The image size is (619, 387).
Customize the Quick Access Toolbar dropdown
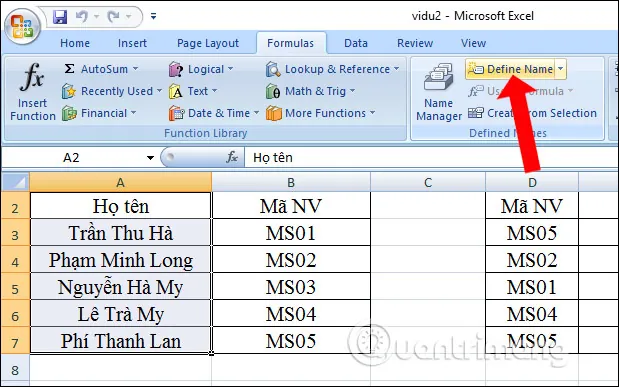[x=153, y=16]
